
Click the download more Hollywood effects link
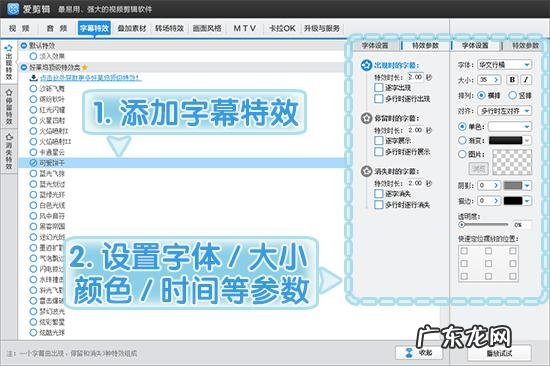(90, 78)
